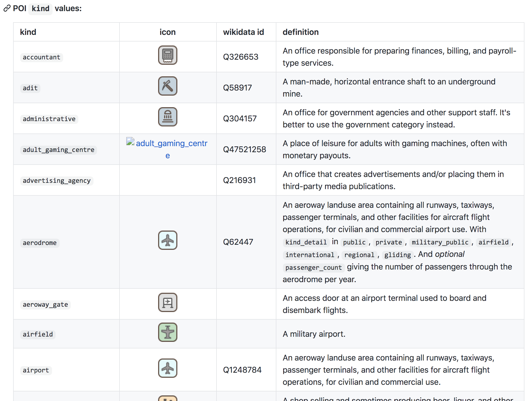This screenshot has width=532, height=401.
Task: Click the aerodrome airplane icon
Action: point(167,240)
